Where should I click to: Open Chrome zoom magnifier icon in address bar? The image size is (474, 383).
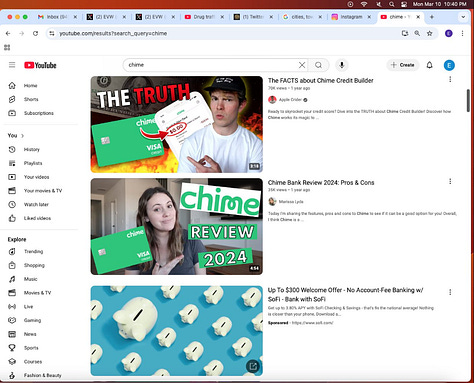click(x=417, y=33)
